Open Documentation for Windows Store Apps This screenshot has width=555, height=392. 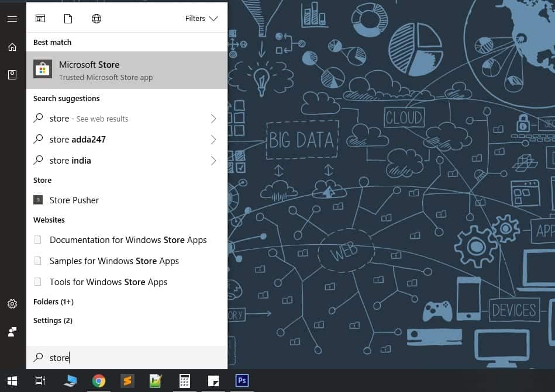click(x=127, y=240)
